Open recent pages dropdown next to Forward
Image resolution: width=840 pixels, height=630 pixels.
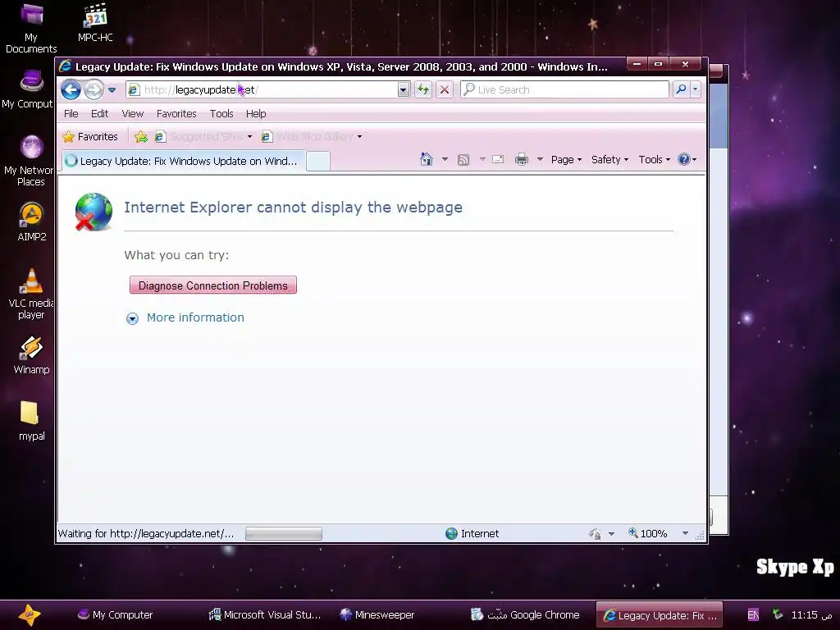pyautogui.click(x=112, y=90)
